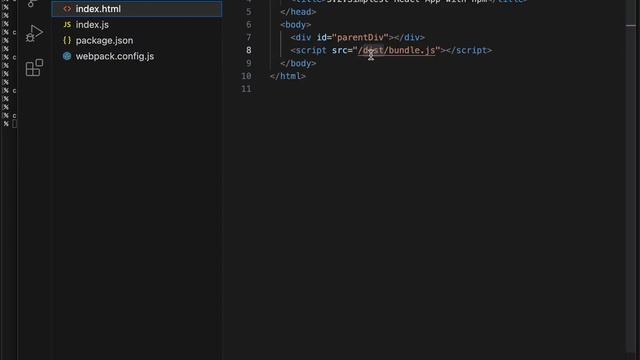The width and height of the screenshot is (640, 360).
Task: Click the closing </html> tag
Action: click(288, 76)
